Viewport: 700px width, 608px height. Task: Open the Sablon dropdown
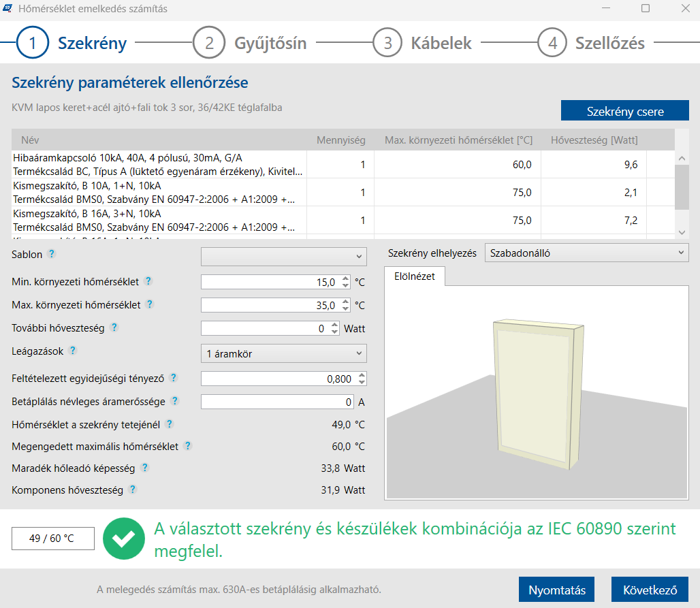coord(283,256)
